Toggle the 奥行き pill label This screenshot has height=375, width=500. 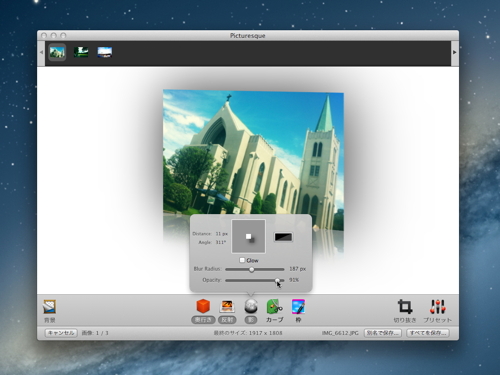tap(203, 320)
